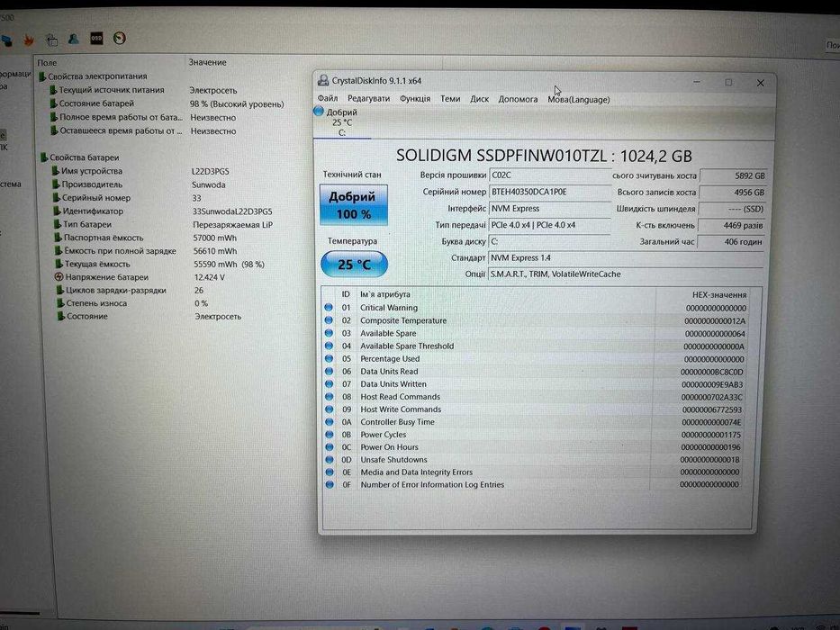Click the 25 °C temperature button
Screen dimensions: 840x630
click(x=354, y=265)
